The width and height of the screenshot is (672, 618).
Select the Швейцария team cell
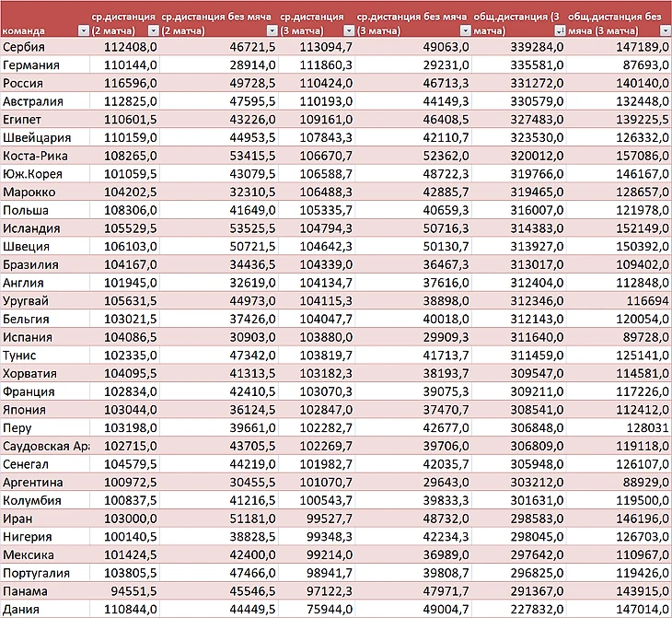click(44, 137)
